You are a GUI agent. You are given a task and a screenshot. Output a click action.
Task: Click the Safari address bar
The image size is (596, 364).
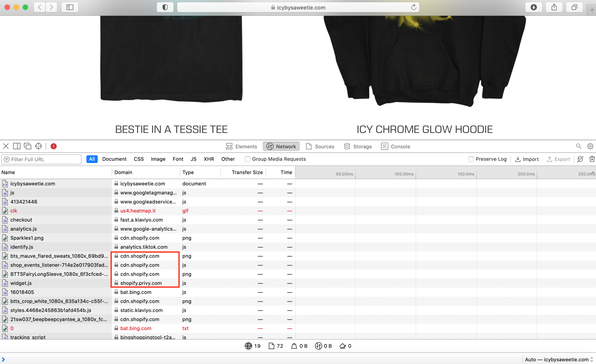pos(298,7)
